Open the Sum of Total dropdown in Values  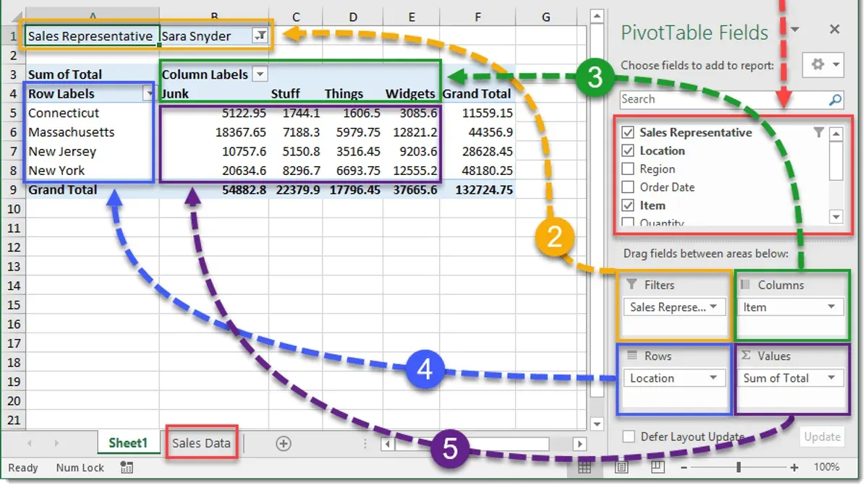(x=832, y=378)
